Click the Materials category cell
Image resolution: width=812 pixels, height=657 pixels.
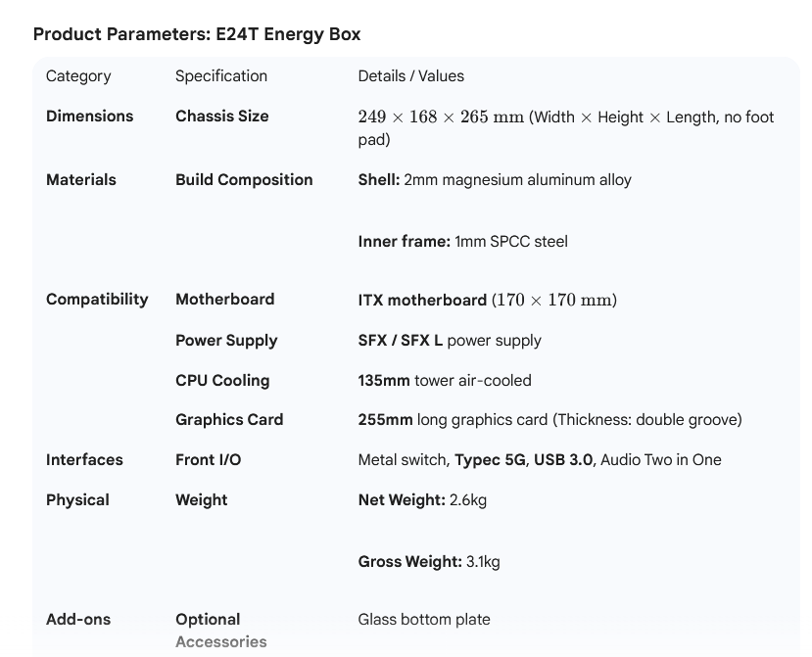pyautogui.click(x=81, y=180)
